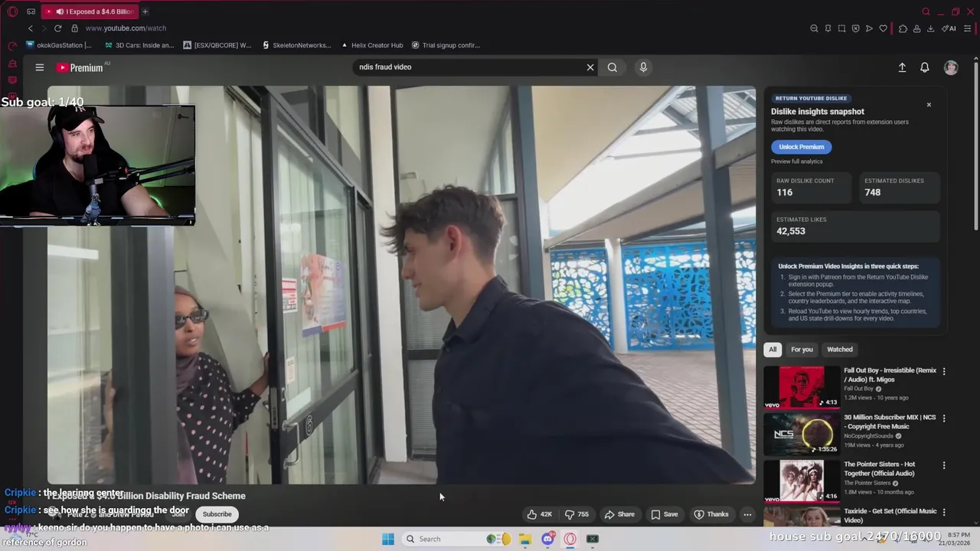Bookmark page with heart icon
Image resolution: width=980 pixels, height=551 pixels.
click(x=883, y=28)
